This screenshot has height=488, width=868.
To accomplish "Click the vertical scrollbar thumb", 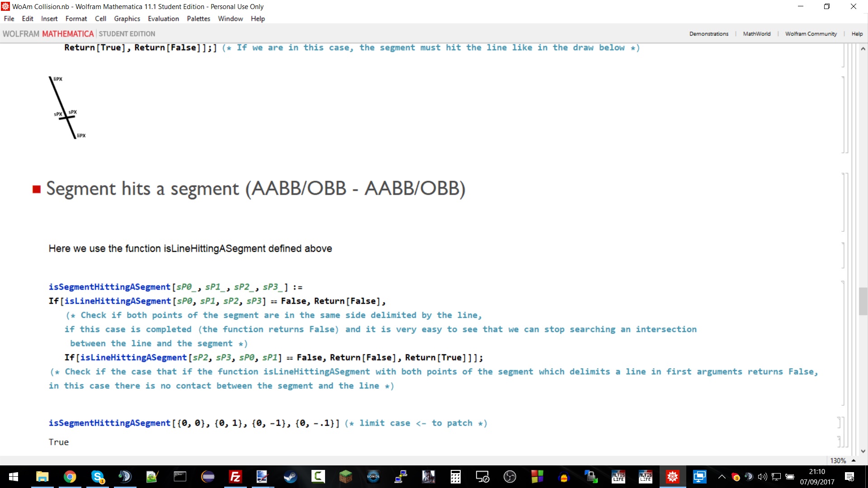I will (863, 301).
